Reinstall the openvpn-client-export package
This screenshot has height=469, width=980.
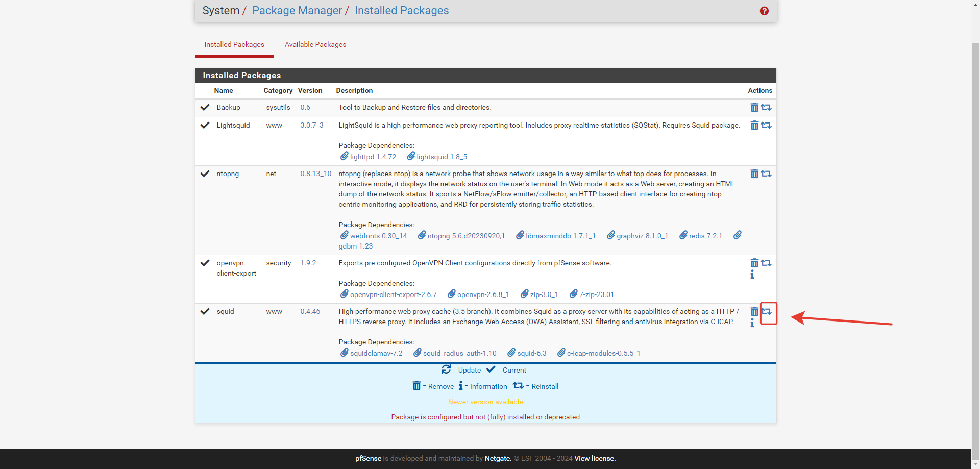coord(766,263)
